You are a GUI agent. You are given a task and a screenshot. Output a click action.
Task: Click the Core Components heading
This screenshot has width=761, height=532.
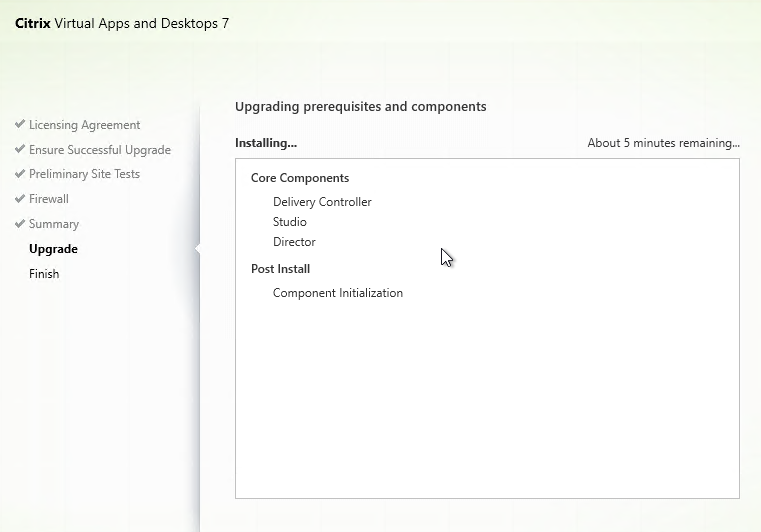[x=300, y=178]
